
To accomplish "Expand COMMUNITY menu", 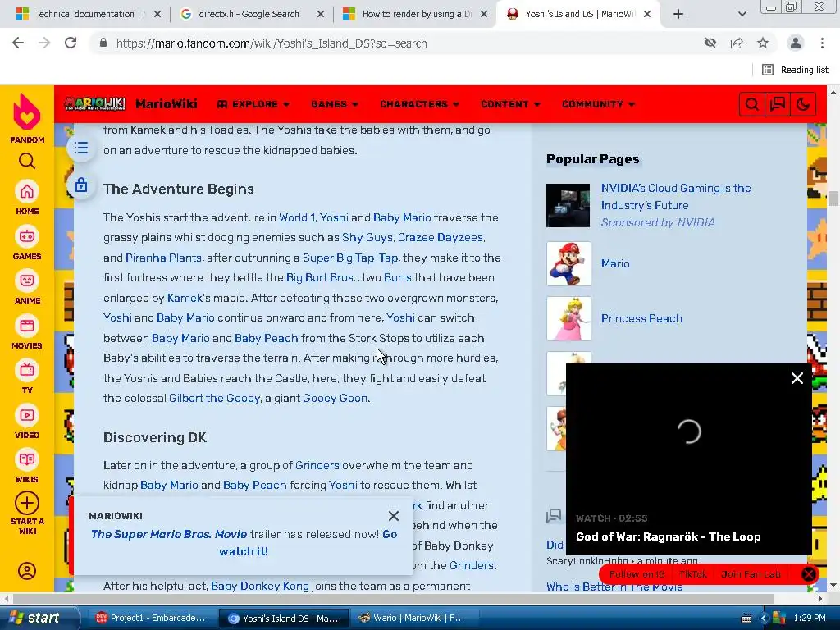I will 598,104.
